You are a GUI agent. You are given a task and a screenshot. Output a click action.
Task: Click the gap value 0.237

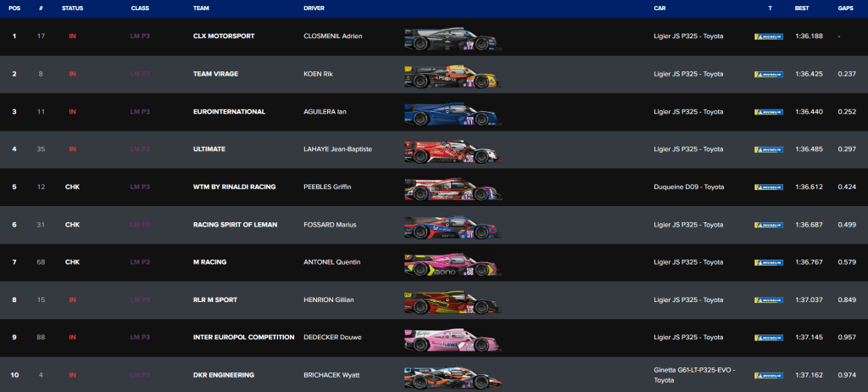pyautogui.click(x=847, y=74)
